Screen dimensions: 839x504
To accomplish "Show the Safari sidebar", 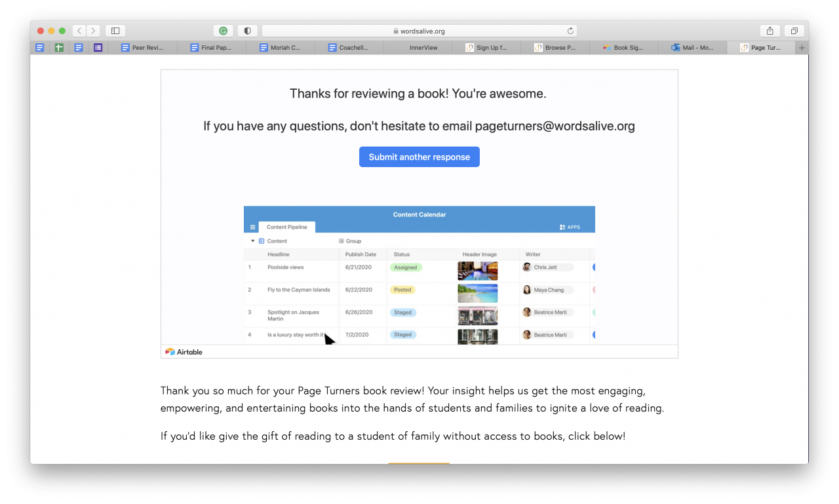I will click(115, 31).
